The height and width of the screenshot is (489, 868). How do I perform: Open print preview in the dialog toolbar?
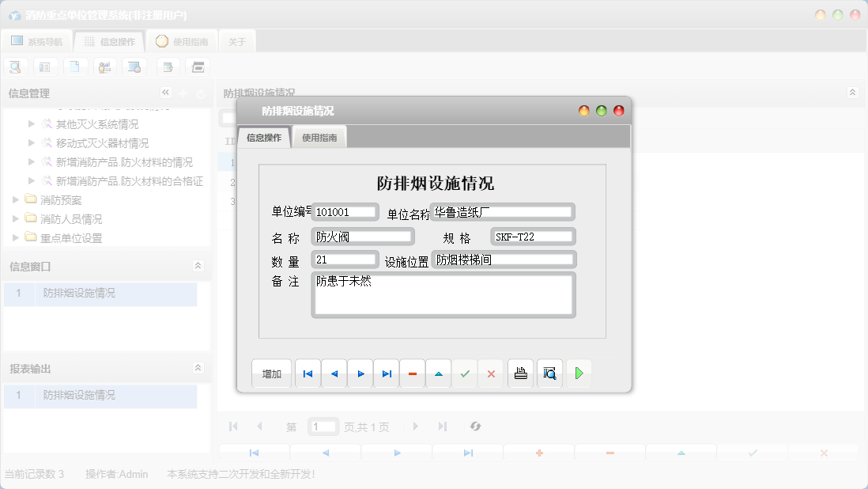point(549,373)
